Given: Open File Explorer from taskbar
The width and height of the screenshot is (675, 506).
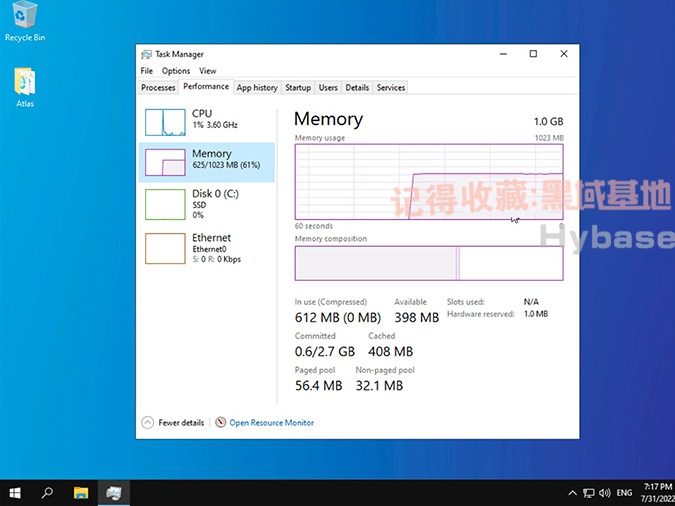Looking at the screenshot, I should [x=81, y=493].
